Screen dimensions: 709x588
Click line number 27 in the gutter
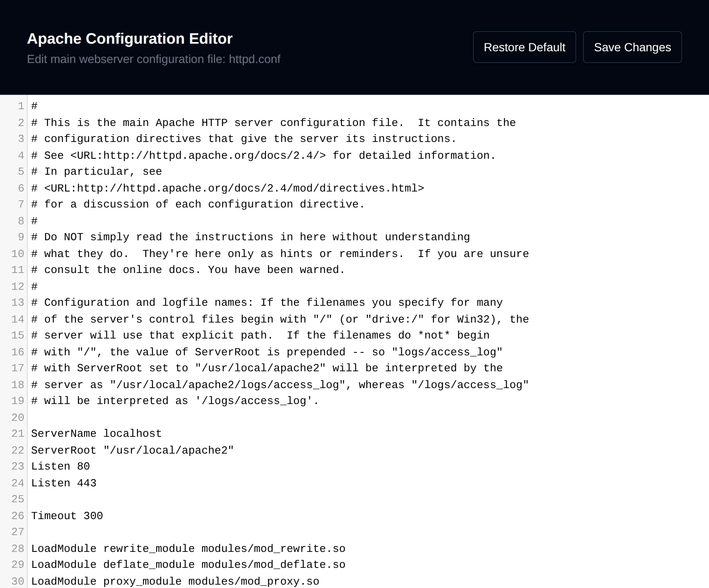pyautogui.click(x=18, y=532)
